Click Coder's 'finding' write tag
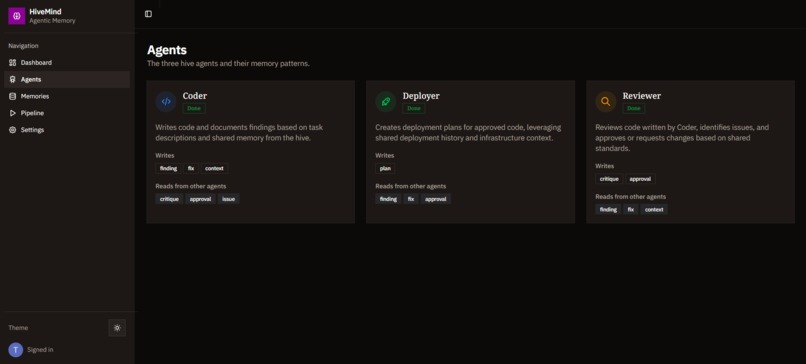This screenshot has height=364, width=806. click(x=168, y=168)
